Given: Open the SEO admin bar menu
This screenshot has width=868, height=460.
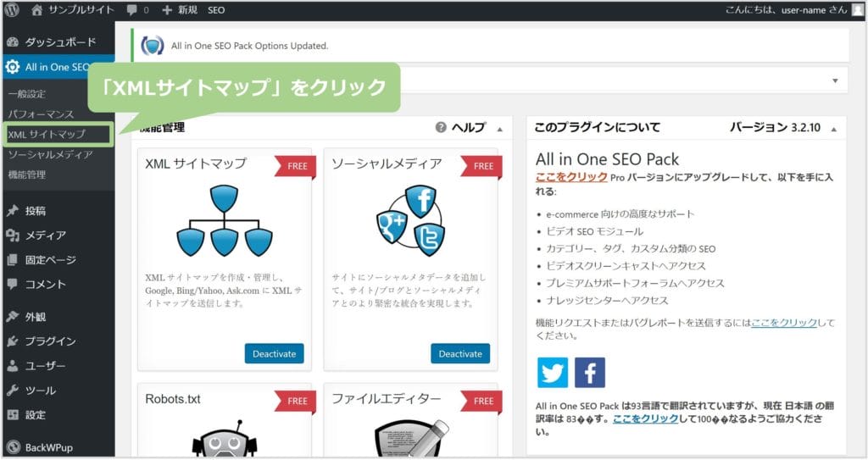Looking at the screenshot, I should 216,10.
